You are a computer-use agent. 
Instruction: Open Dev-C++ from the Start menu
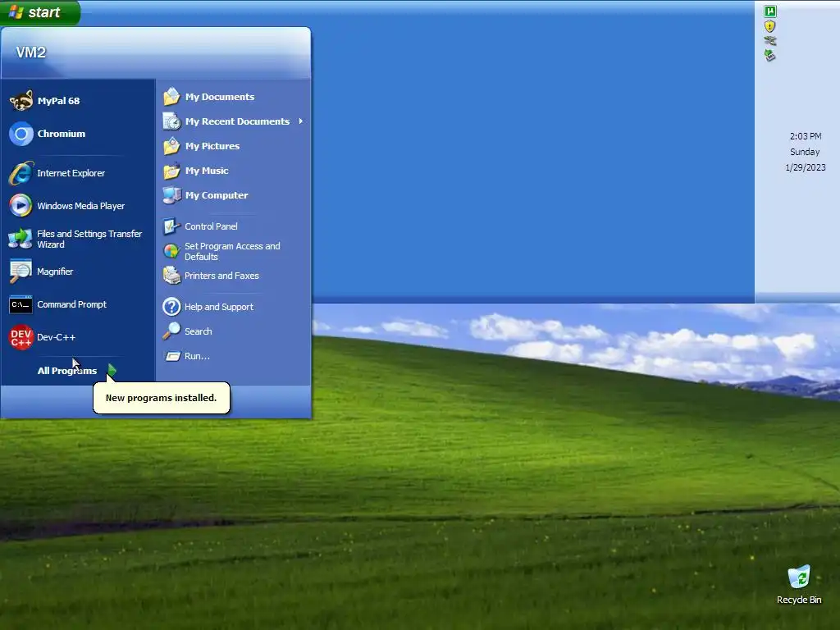(x=78, y=337)
